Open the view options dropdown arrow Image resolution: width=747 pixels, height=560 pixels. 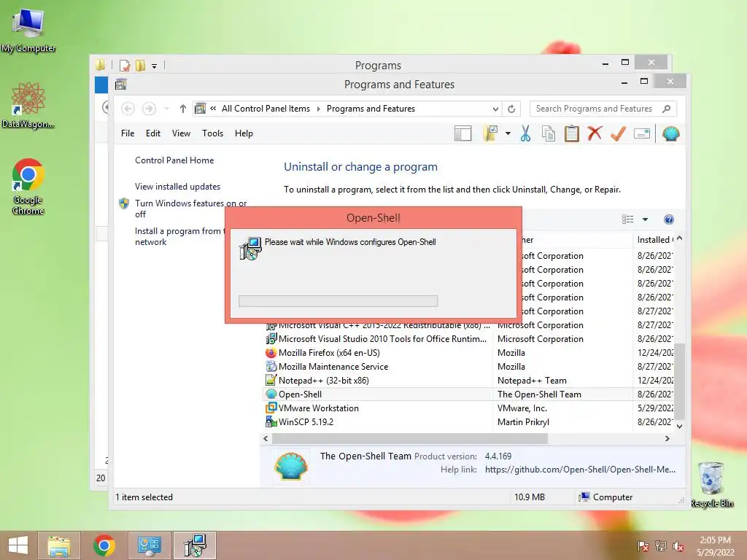[x=645, y=219]
